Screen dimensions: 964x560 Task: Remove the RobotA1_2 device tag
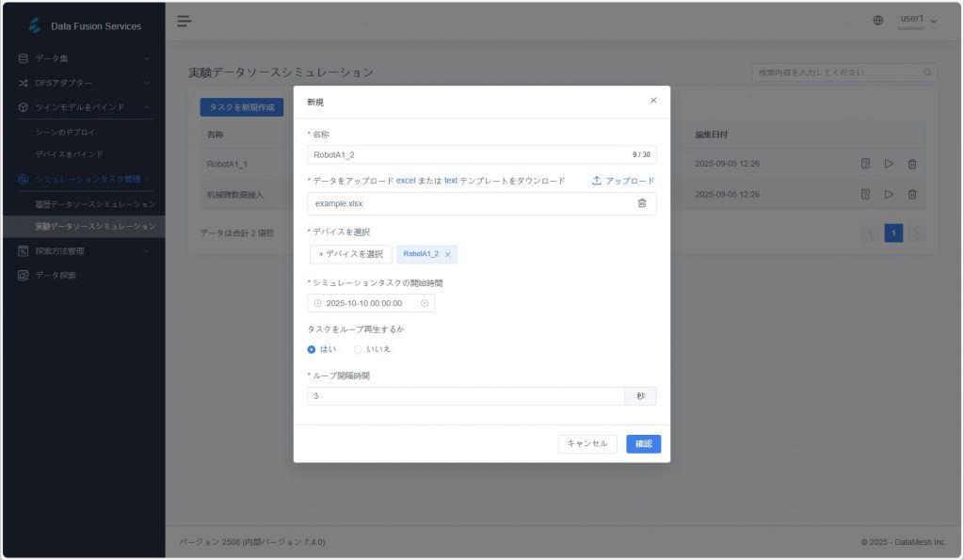pos(447,254)
